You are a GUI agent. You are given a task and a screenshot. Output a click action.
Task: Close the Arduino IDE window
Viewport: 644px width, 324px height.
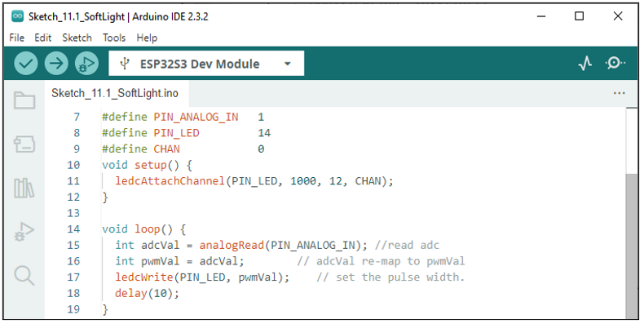click(618, 16)
